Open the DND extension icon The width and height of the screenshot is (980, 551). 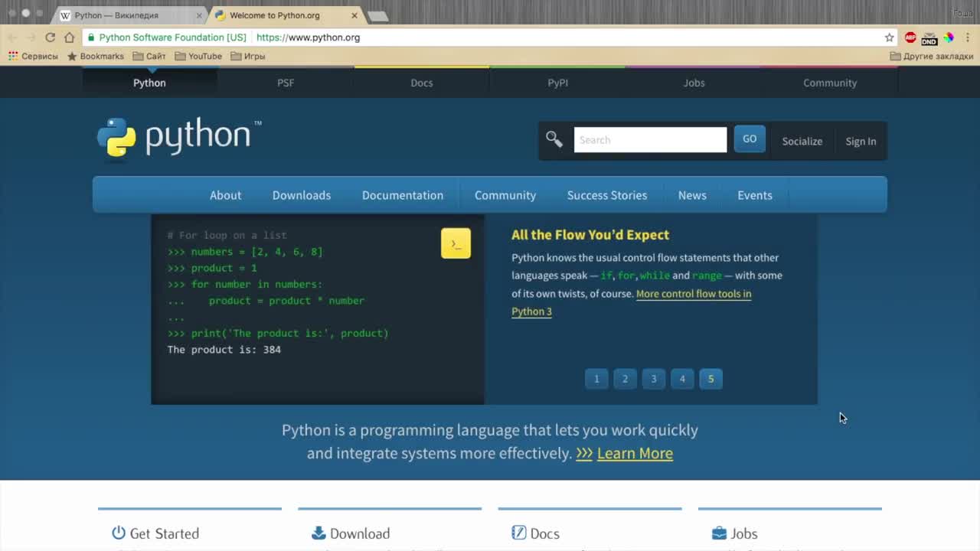pyautogui.click(x=929, y=37)
